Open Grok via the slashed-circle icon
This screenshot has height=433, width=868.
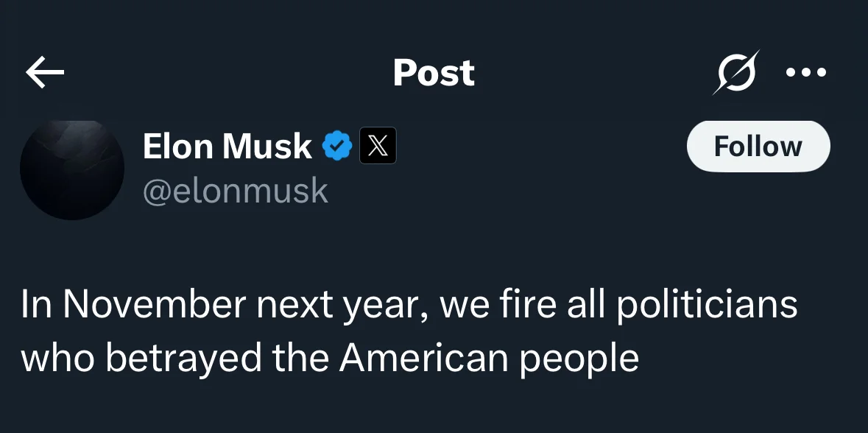735,72
